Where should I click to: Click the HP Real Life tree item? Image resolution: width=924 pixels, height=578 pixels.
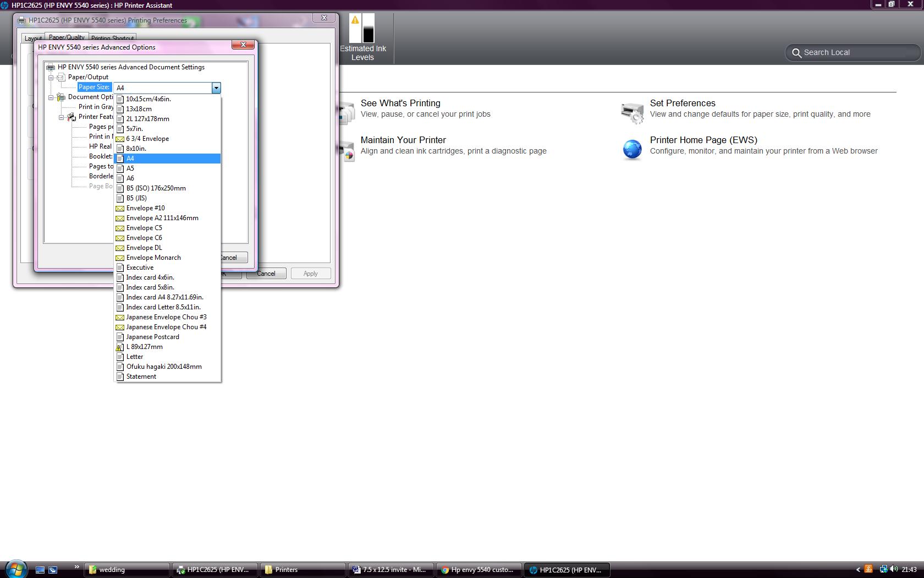(x=100, y=146)
